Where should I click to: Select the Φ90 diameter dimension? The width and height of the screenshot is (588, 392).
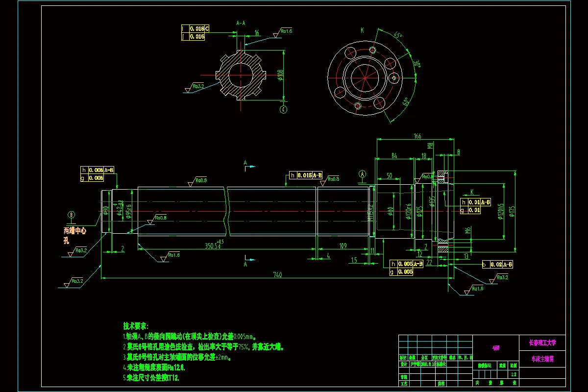click(x=106, y=210)
